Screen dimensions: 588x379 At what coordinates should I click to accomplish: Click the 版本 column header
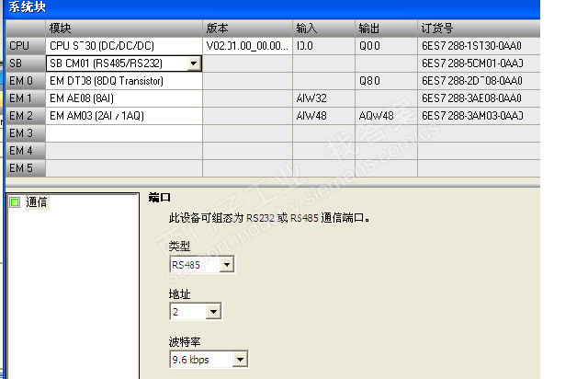[247, 29]
